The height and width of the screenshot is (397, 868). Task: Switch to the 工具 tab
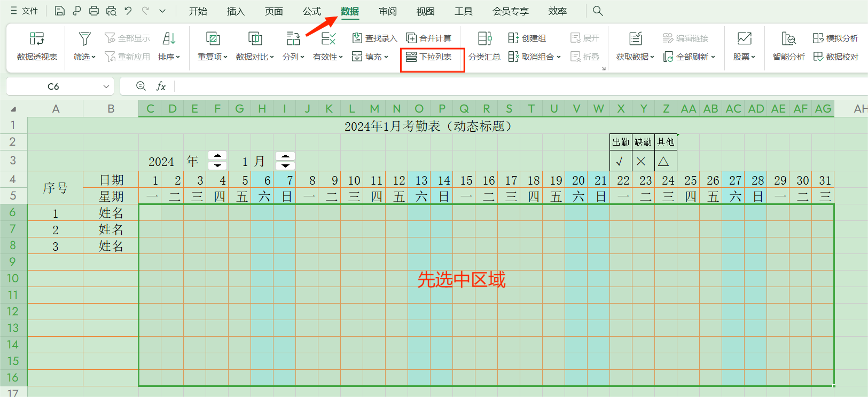[x=464, y=11]
